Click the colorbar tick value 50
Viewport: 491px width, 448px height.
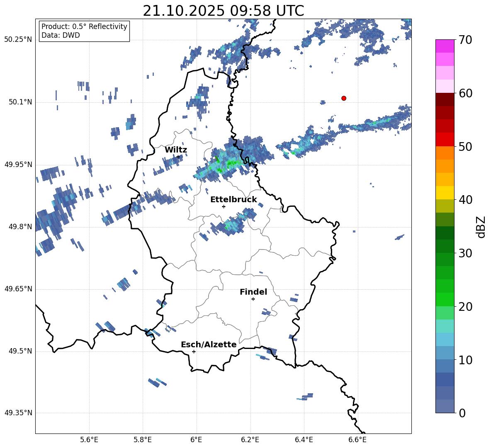click(465, 146)
